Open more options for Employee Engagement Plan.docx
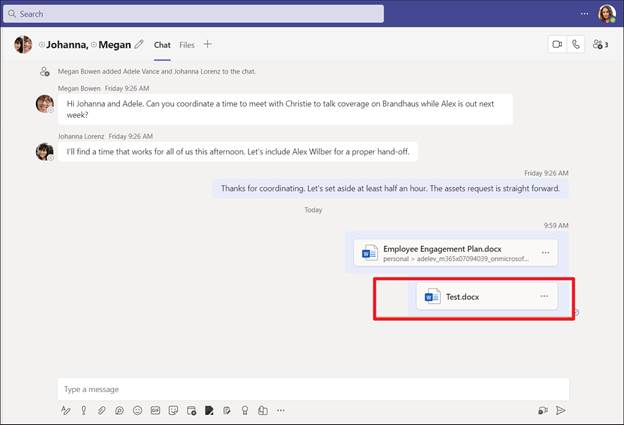Viewport: 624px width, 425px height. [x=545, y=252]
